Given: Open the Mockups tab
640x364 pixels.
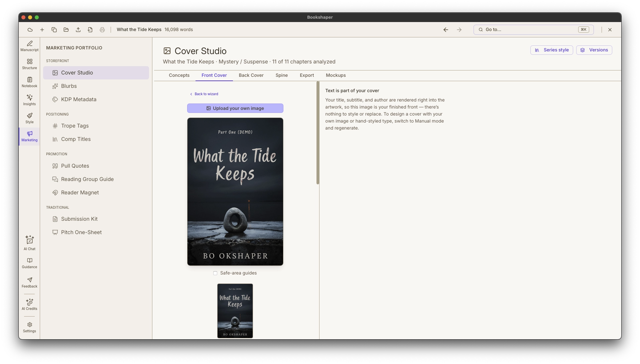Looking at the screenshot, I should tap(336, 75).
